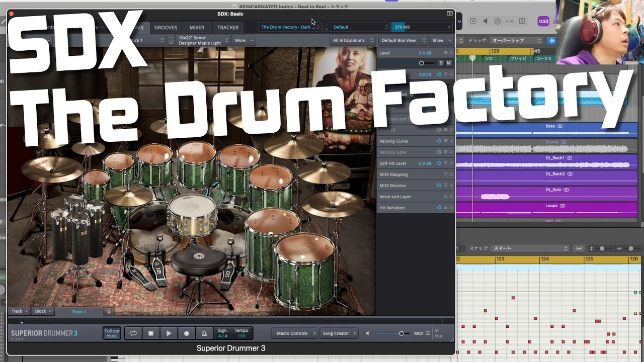Open the More dropdown
The width and height of the screenshot is (644, 362).
point(244,40)
